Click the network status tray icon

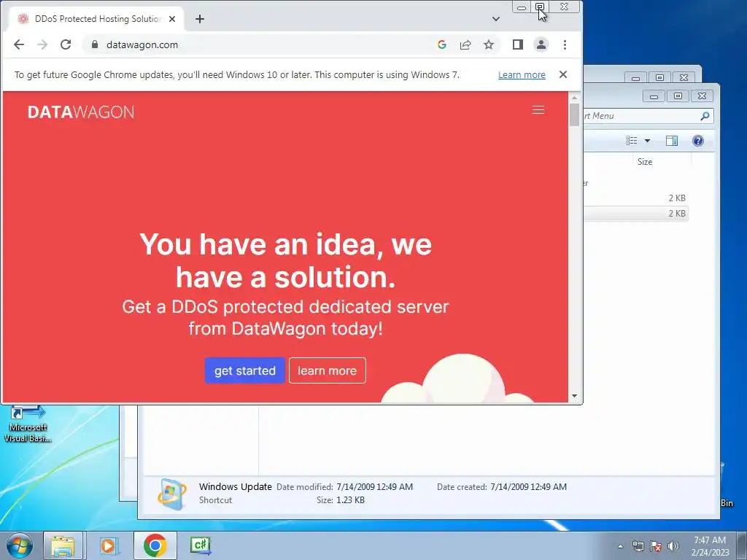point(638,546)
